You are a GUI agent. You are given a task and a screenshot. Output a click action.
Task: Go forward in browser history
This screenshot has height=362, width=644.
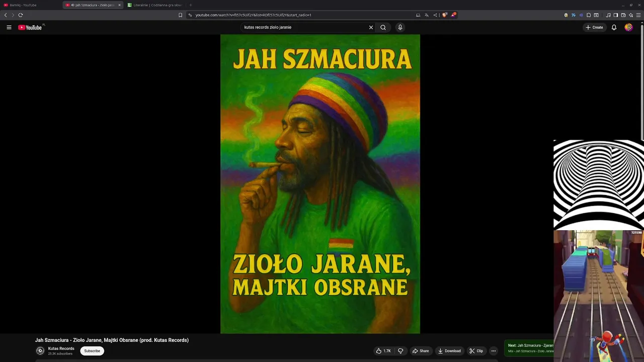click(13, 15)
